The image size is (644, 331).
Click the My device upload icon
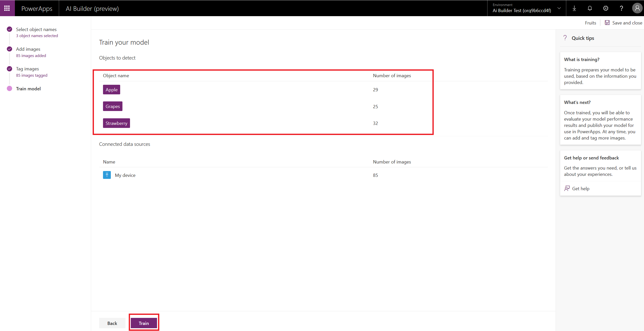pyautogui.click(x=107, y=175)
